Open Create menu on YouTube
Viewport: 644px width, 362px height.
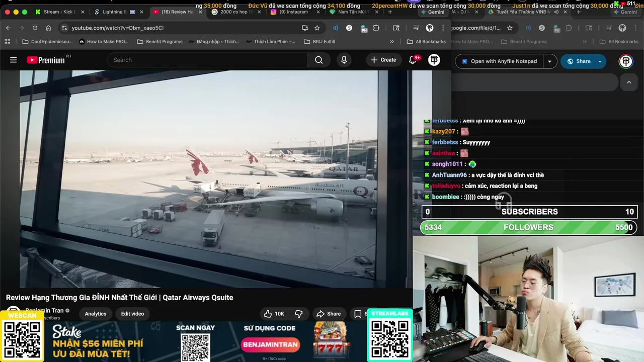[x=383, y=60]
